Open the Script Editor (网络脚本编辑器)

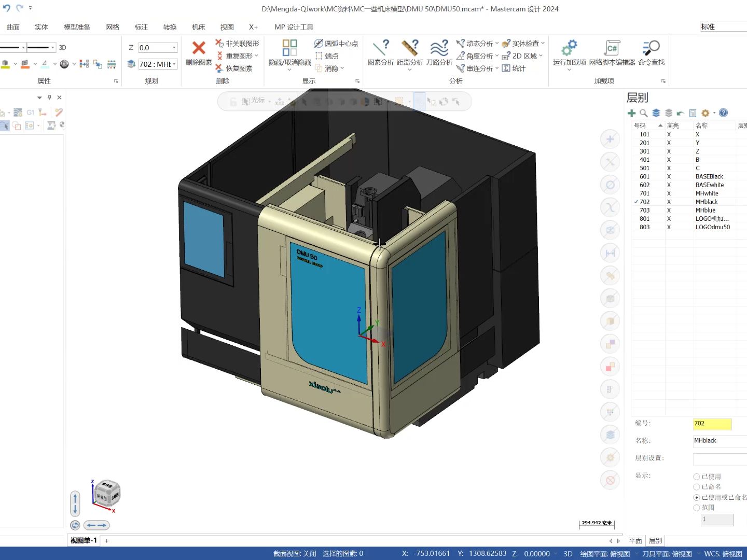click(x=612, y=53)
